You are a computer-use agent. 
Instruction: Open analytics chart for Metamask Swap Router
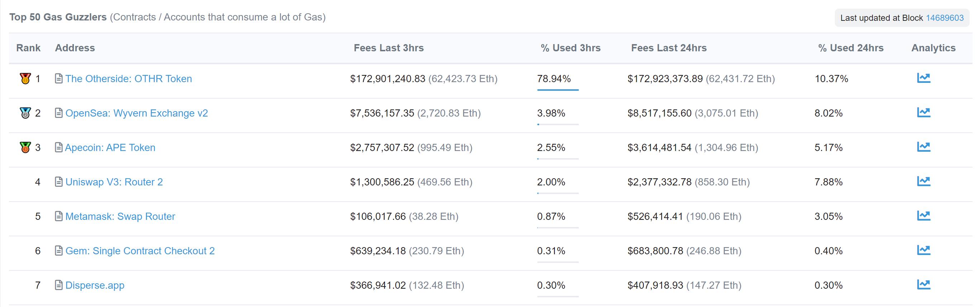tap(923, 216)
